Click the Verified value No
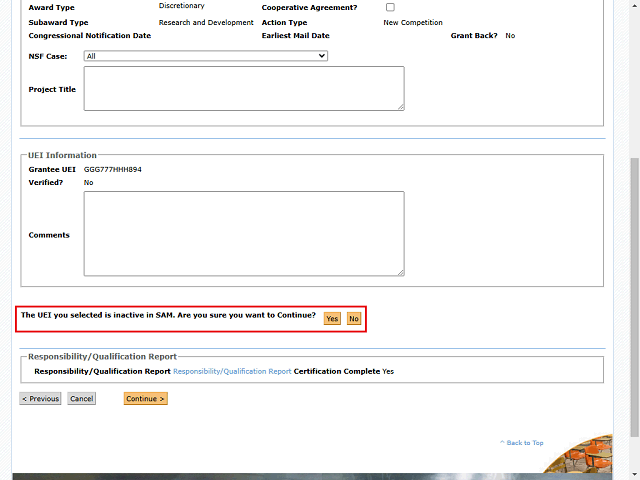The width and height of the screenshot is (640, 480). (89, 182)
